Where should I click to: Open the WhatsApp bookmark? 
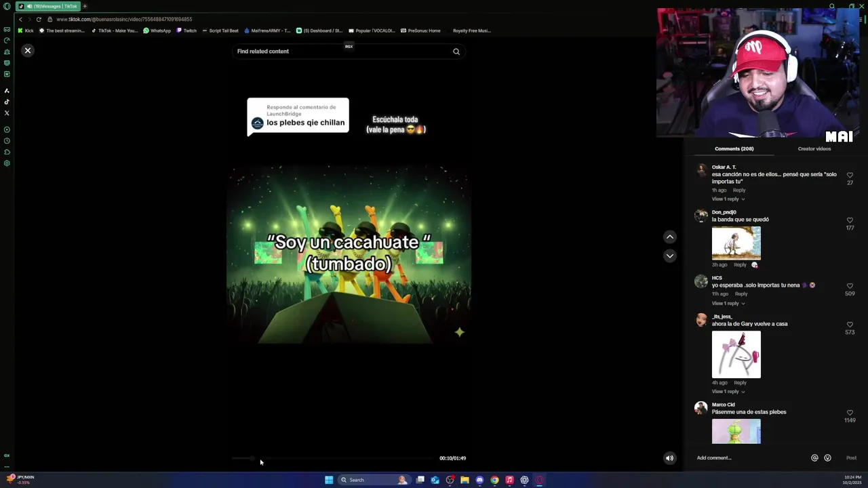pyautogui.click(x=157, y=30)
